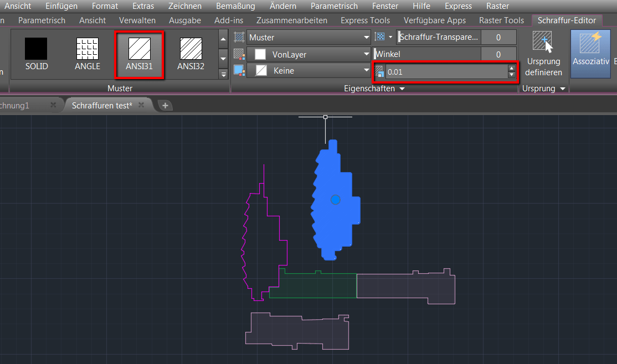Click the white VonLayer color swatch

[260, 54]
